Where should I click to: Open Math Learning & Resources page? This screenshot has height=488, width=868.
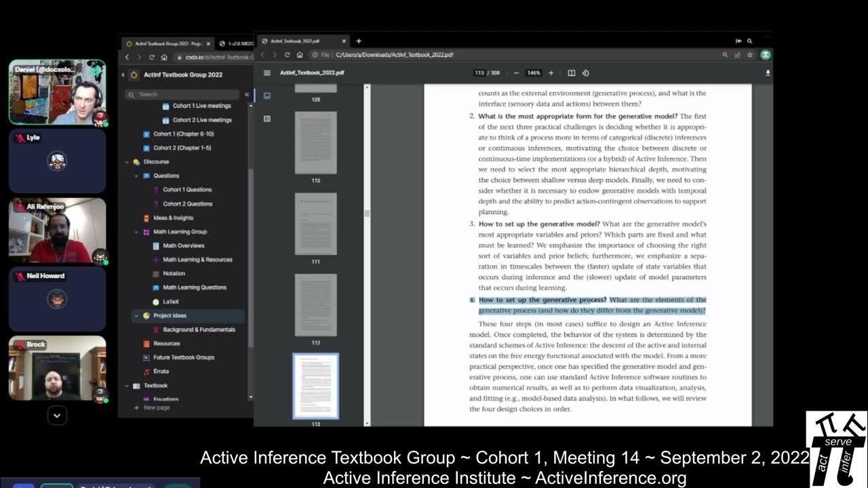point(197,260)
